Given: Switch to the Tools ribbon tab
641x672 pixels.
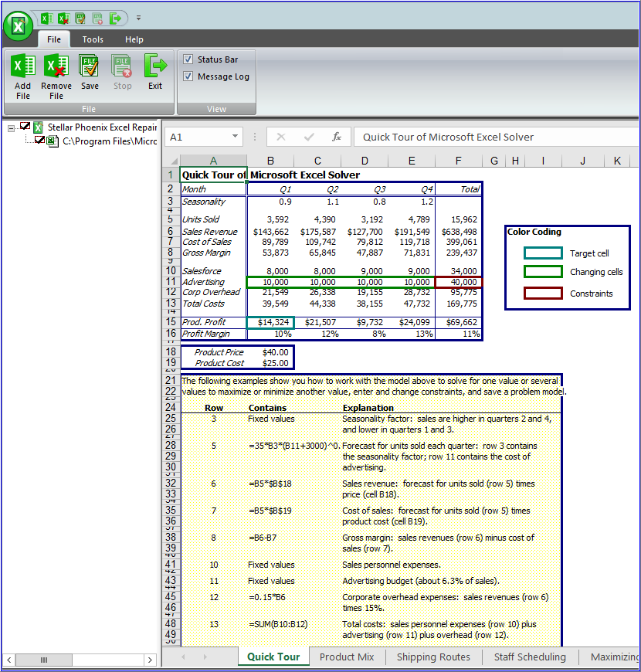Looking at the screenshot, I should tap(93, 39).
